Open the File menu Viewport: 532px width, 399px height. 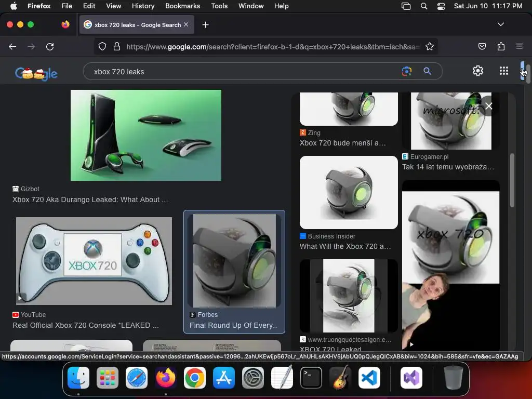pyautogui.click(x=66, y=6)
